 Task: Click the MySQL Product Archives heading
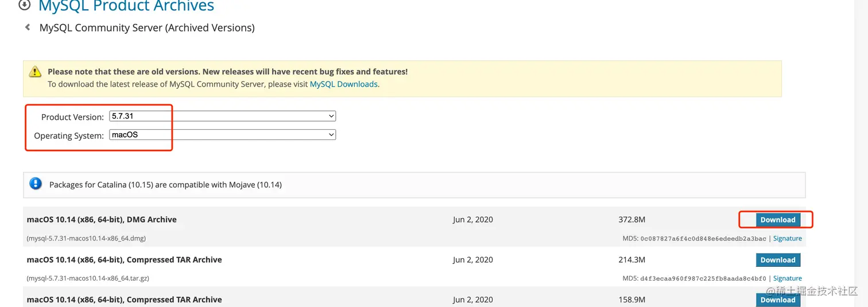point(126,6)
